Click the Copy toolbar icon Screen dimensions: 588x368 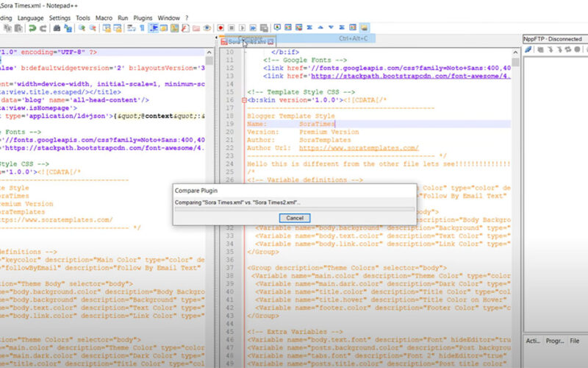click(x=7, y=28)
